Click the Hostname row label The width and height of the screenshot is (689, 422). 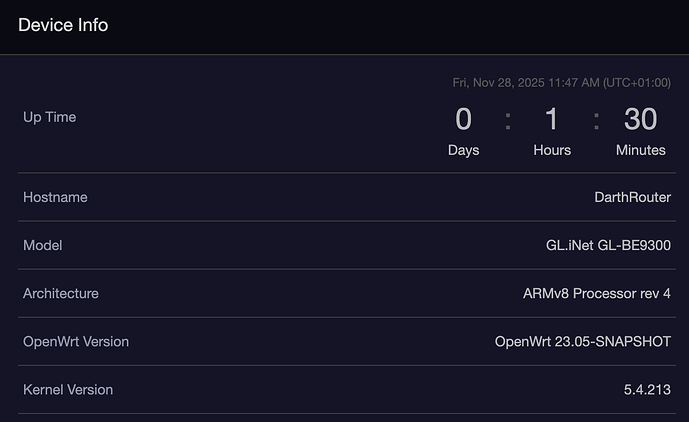pyautogui.click(x=55, y=197)
